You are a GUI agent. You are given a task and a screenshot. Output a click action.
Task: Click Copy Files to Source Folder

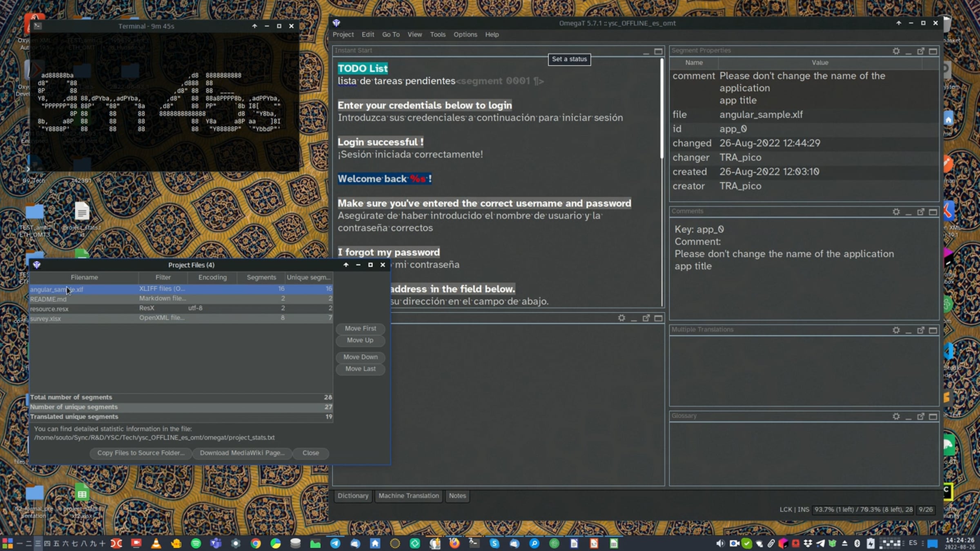(x=140, y=453)
